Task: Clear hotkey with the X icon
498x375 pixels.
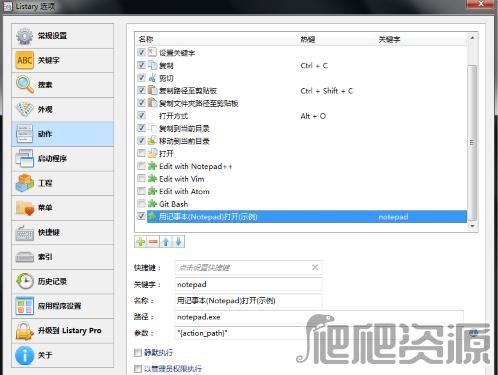Action: pos(315,267)
